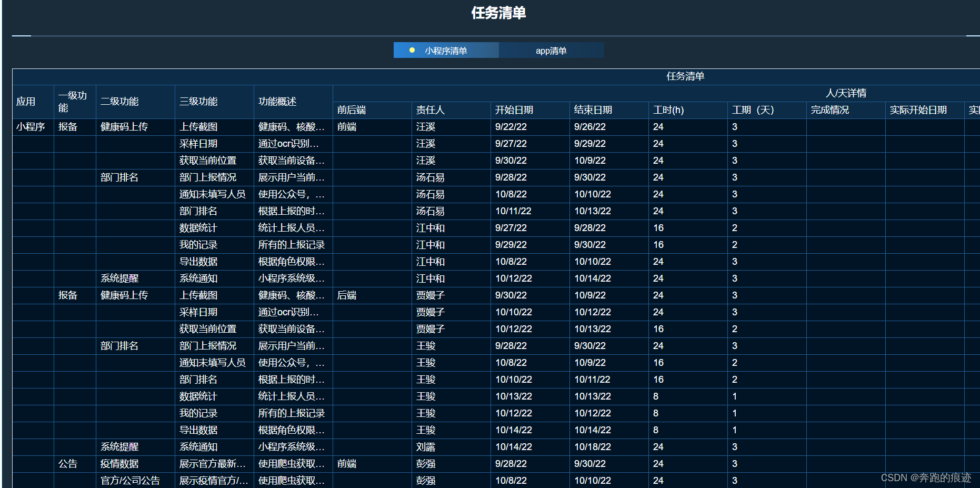
Task: Click the yellow dot on 小程序清单 tab
Action: point(412,50)
